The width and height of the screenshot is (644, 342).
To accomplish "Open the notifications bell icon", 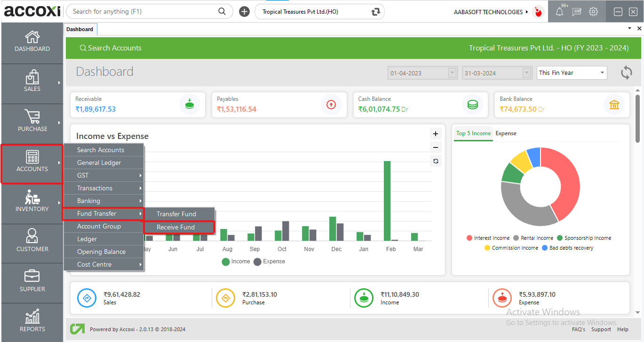I will 559,12.
